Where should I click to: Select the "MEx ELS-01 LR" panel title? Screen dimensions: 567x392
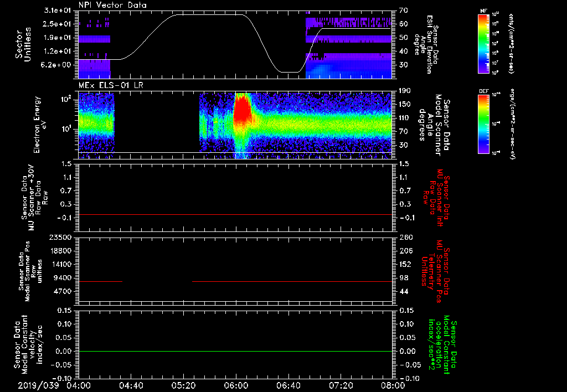point(111,85)
